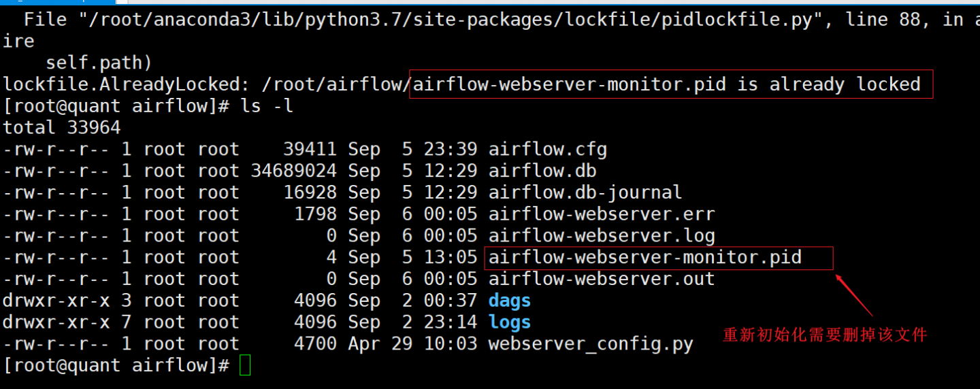
Task: Click the airflow.db file name
Action: (x=542, y=171)
